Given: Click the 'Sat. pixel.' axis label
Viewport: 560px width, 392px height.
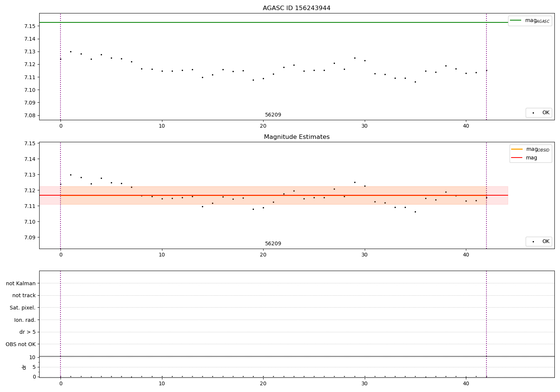Looking at the screenshot, I should (x=23, y=308).
